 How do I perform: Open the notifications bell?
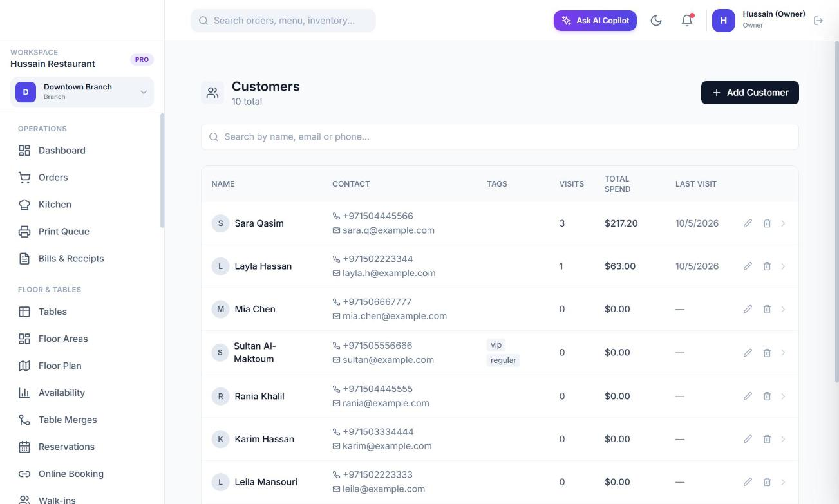pyautogui.click(x=687, y=21)
